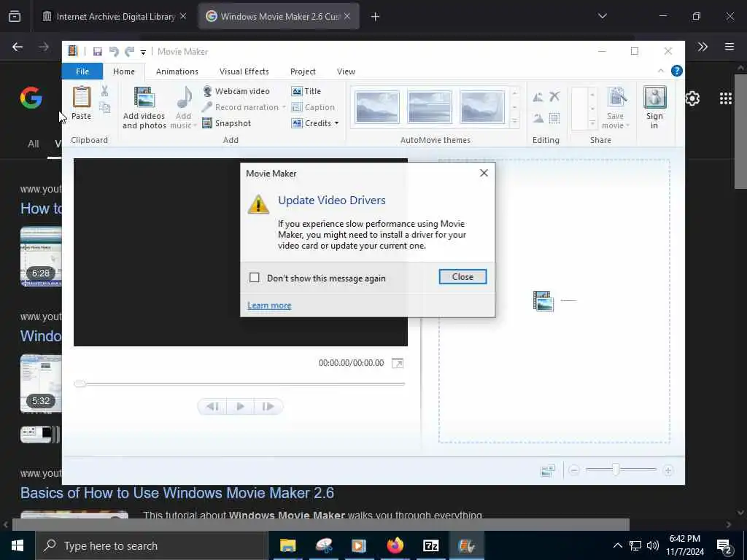The image size is (747, 560).
Task: Dismiss dialog with X button
Action: coord(484,173)
